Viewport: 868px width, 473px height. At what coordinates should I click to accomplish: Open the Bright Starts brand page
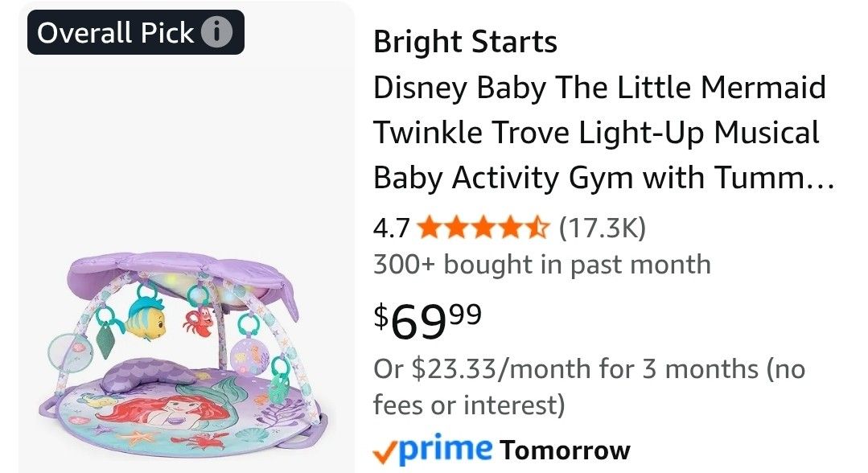(465, 42)
